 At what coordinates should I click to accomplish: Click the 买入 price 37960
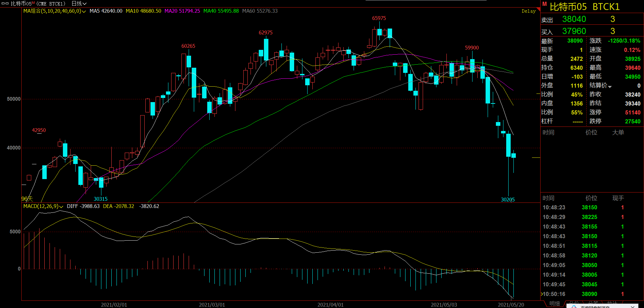point(574,31)
